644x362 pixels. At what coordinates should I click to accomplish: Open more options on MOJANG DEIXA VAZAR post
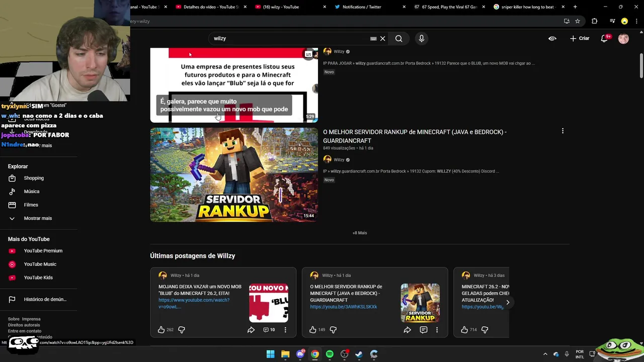point(285,330)
